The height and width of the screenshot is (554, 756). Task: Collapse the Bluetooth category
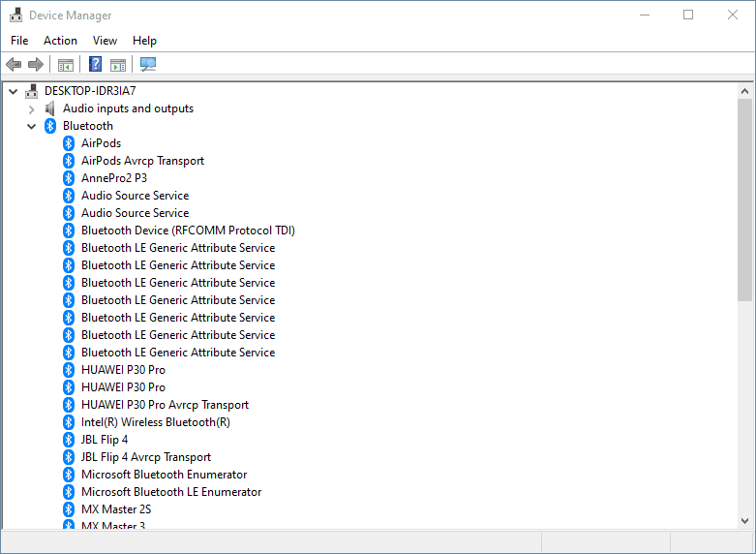(x=31, y=126)
